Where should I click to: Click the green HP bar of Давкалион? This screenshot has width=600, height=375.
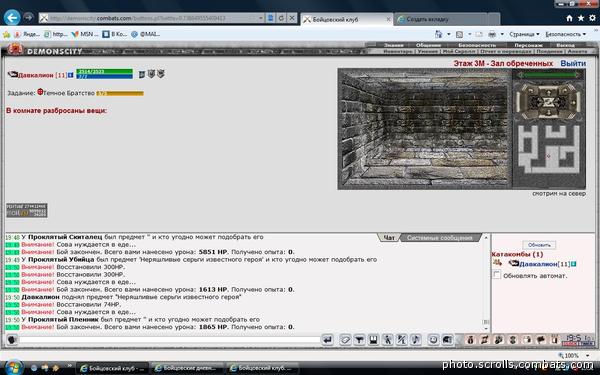click(104, 71)
